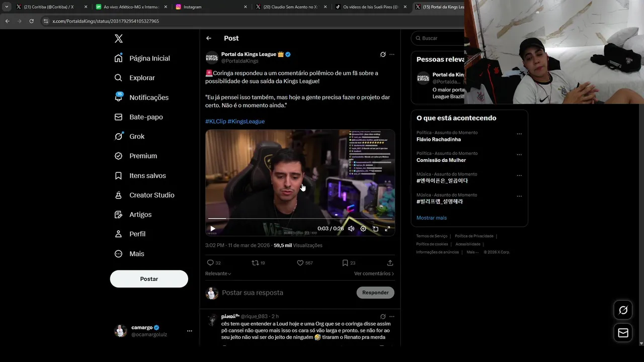The height and width of the screenshot is (362, 644).
Task: Click Portal da Kings League avatar
Action: 212,57
